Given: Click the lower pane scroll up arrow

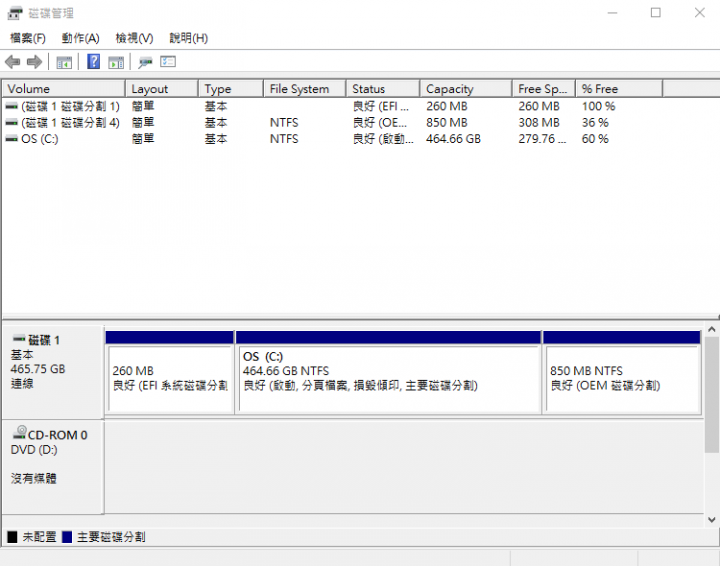Looking at the screenshot, I should point(712,330).
